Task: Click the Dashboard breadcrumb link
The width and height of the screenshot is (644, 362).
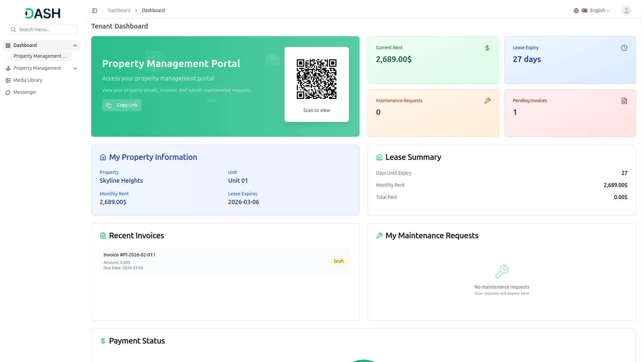Action: tap(119, 10)
